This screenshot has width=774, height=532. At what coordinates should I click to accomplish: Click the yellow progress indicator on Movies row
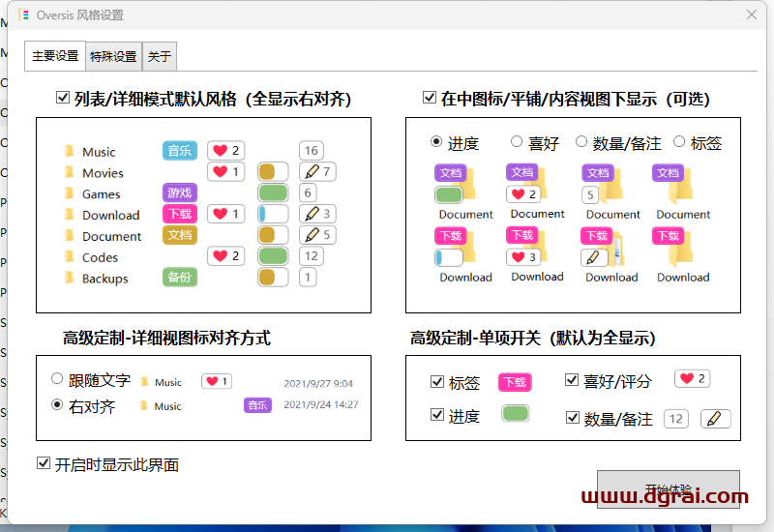273,172
